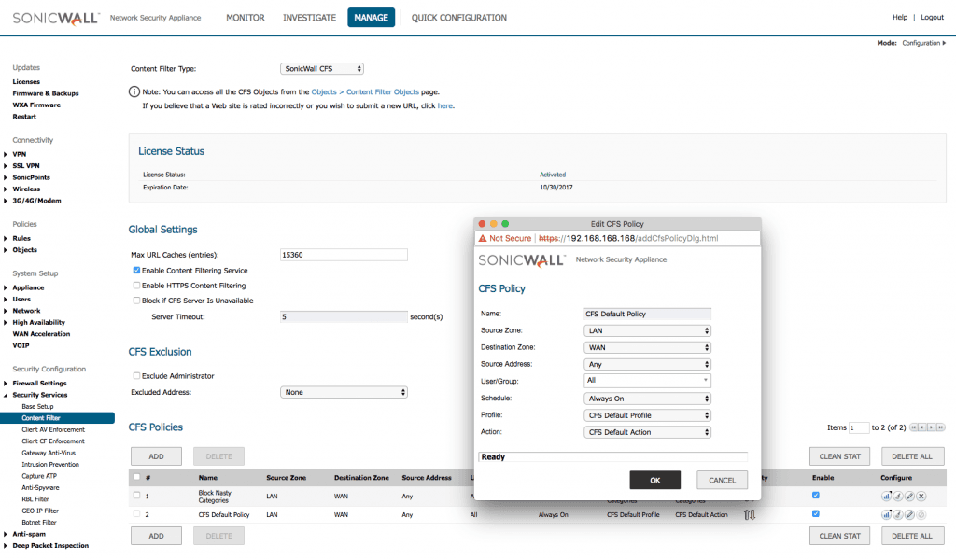Screen dimensions: 956x560
Task: Click the broom clear-statistics icon for Block Nasty Categories
Action: point(897,496)
